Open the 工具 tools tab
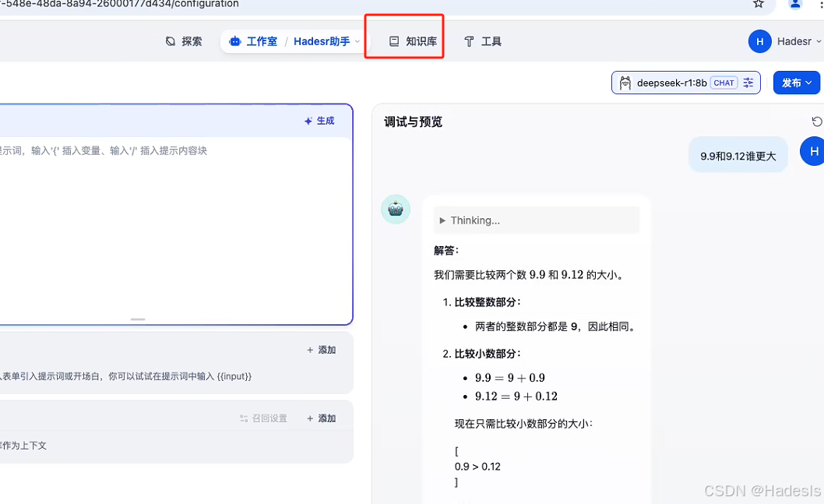Image resolution: width=824 pixels, height=504 pixels. pyautogui.click(x=483, y=41)
